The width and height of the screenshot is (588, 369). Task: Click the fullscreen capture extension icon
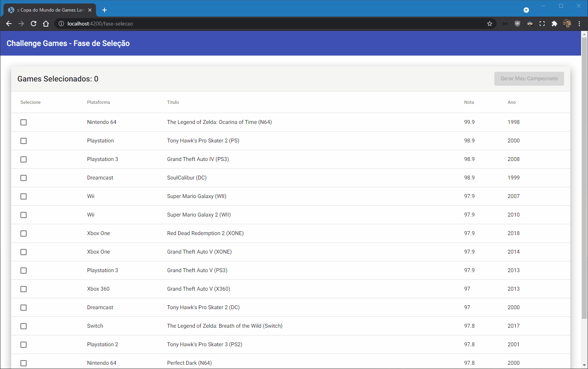click(542, 24)
